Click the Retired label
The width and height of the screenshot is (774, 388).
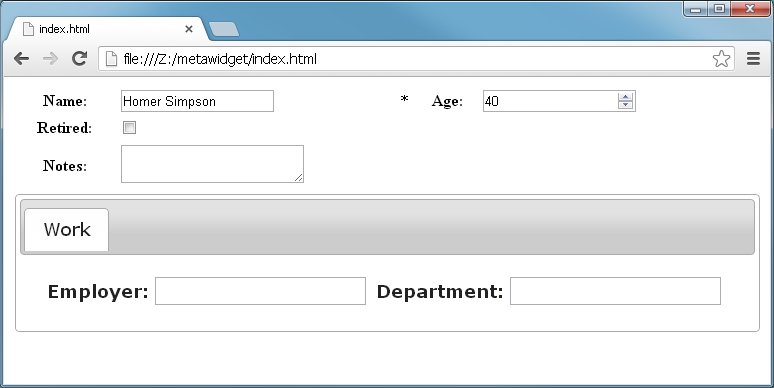[x=64, y=128]
